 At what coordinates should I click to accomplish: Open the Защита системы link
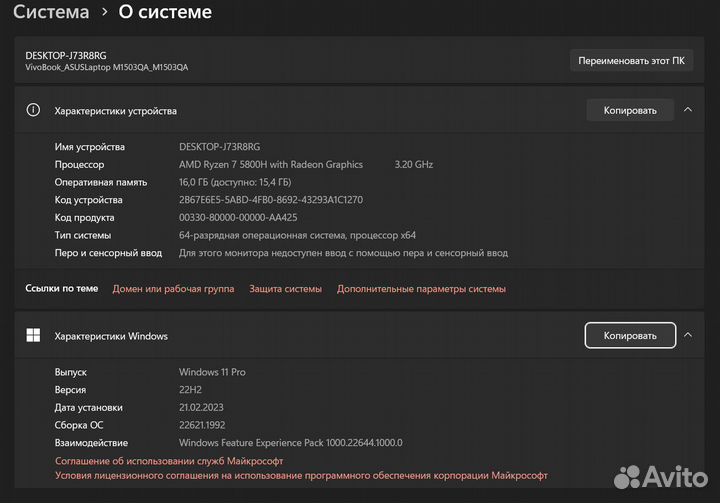tap(285, 289)
